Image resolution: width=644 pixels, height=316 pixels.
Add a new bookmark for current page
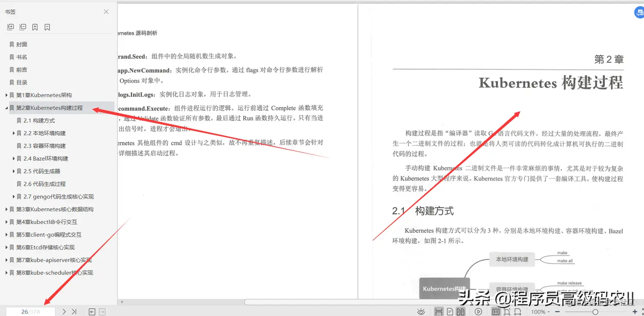pos(35,27)
